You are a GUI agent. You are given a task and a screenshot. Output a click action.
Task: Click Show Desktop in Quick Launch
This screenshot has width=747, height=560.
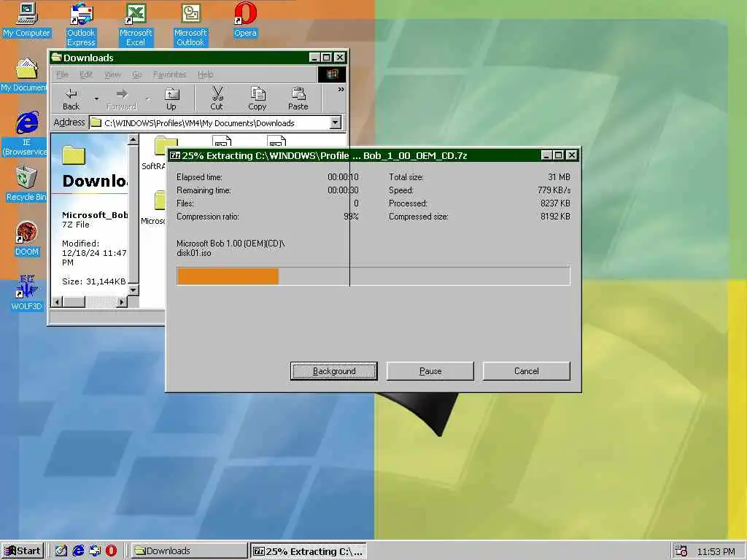(61, 551)
